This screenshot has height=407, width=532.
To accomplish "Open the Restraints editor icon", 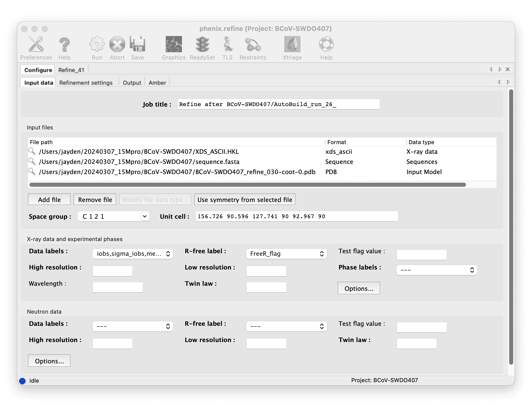I will coord(253,44).
